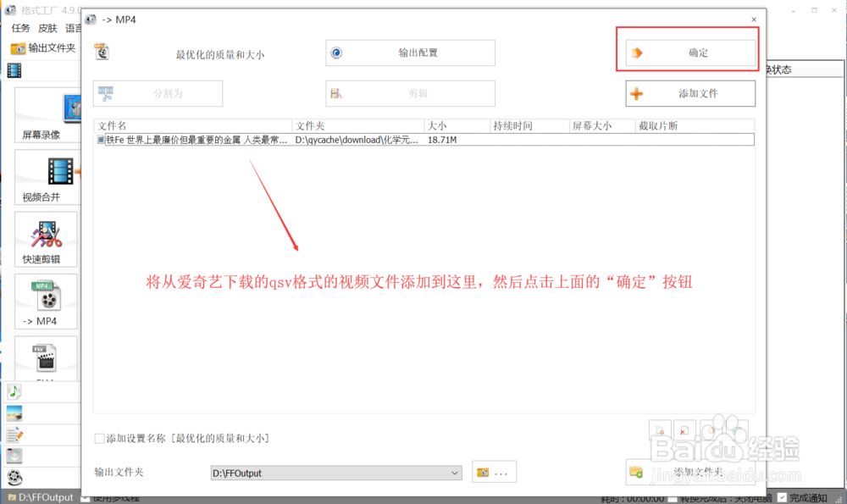Open the video merge tool
This screenshot has height=504, width=847.
coord(47,176)
